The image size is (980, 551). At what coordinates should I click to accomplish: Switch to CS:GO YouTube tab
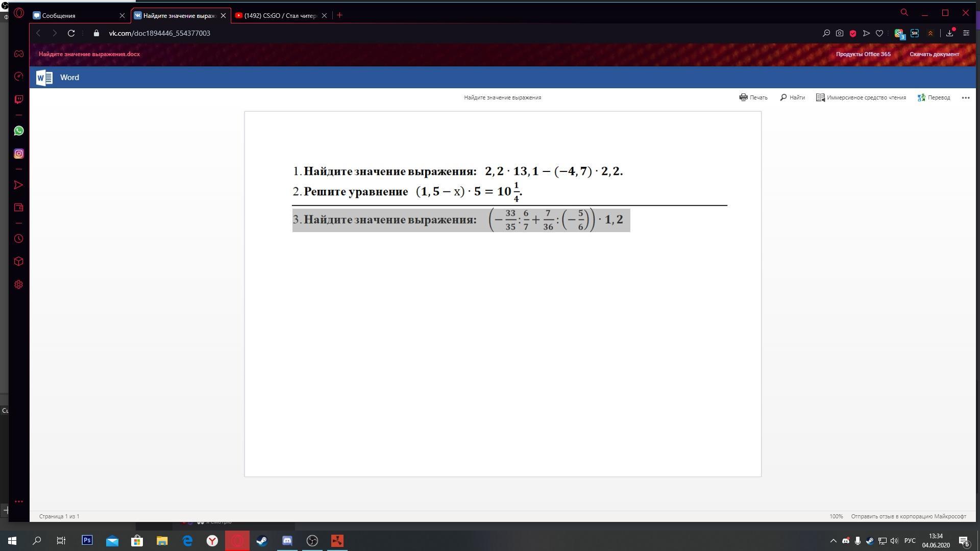[280, 16]
